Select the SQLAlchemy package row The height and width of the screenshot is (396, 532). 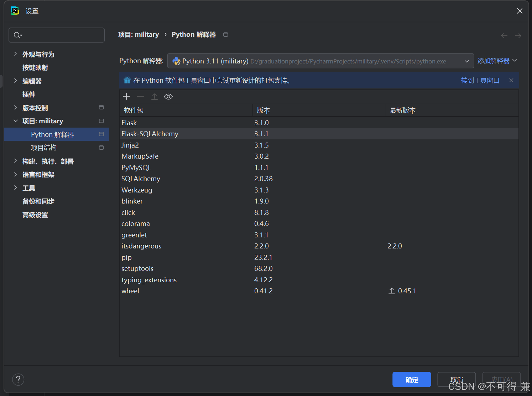pos(319,179)
